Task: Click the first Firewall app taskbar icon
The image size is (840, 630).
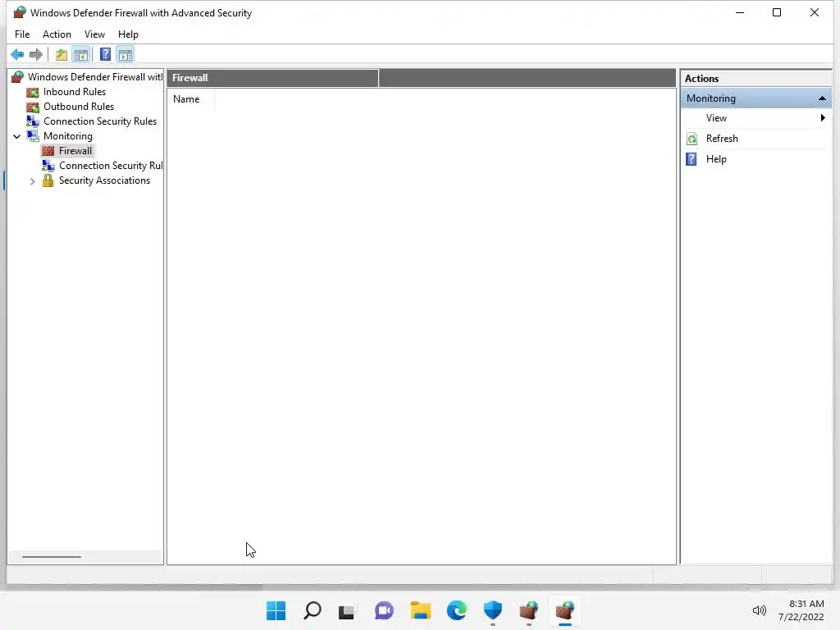Action: click(x=529, y=610)
